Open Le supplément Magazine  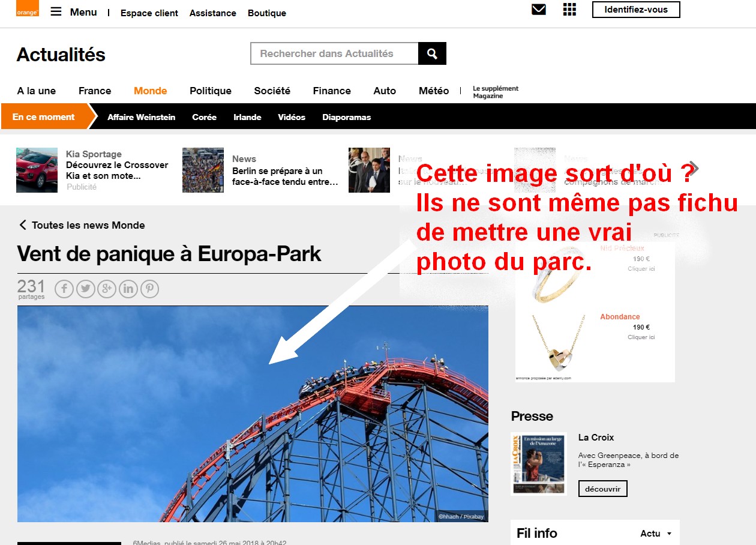click(x=496, y=92)
